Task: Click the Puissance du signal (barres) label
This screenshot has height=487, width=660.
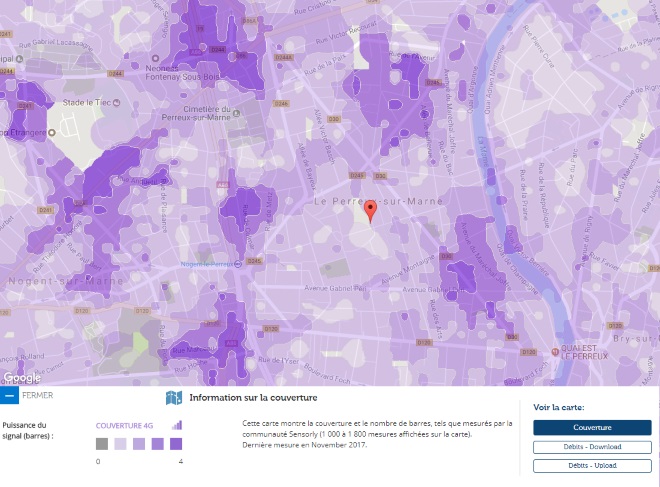Action: coord(28,431)
